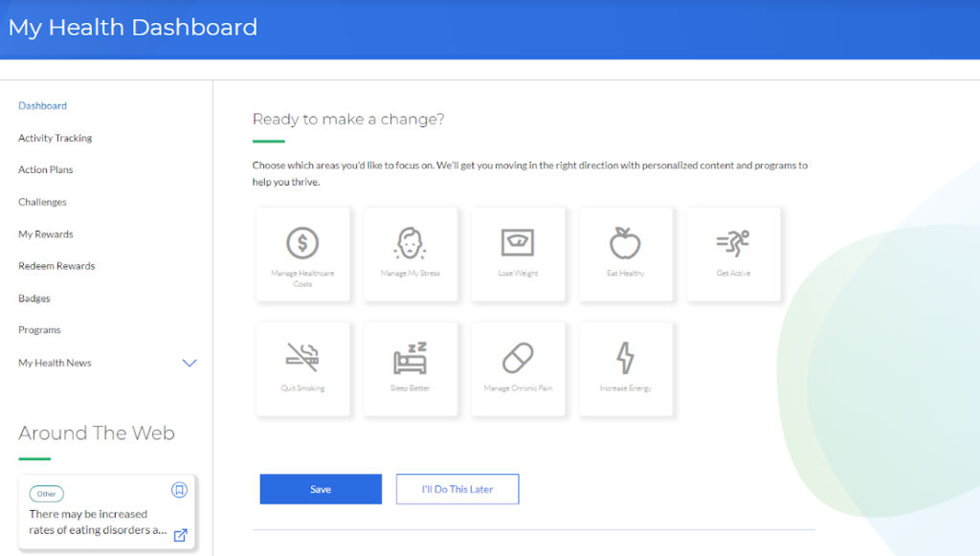This screenshot has height=556, width=980.
Task: Open Activity Tracking in the sidebar
Action: click(56, 138)
